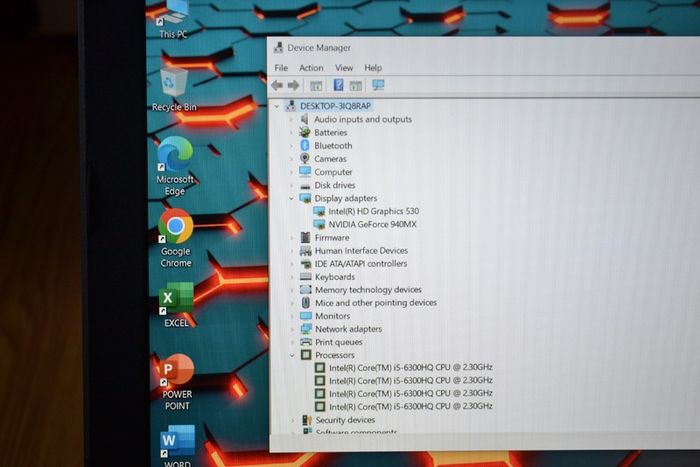
Task: Expand the Monitors category arrow
Action: 293,316
